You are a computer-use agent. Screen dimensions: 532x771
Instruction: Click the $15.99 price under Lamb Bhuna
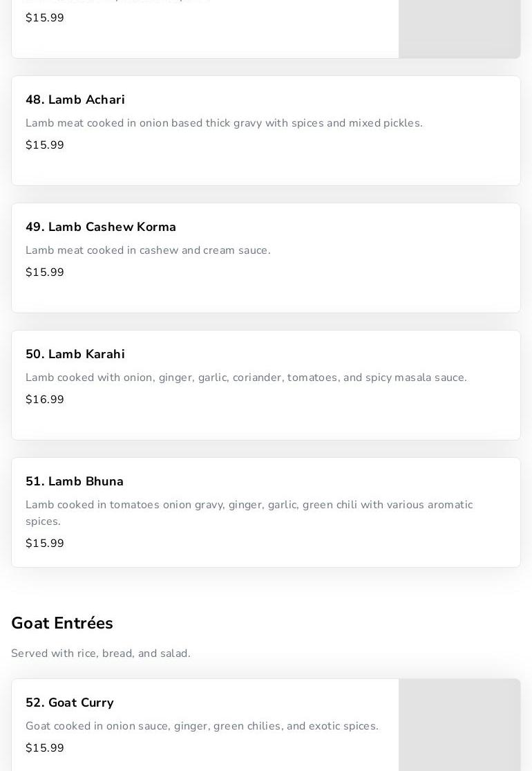45,544
